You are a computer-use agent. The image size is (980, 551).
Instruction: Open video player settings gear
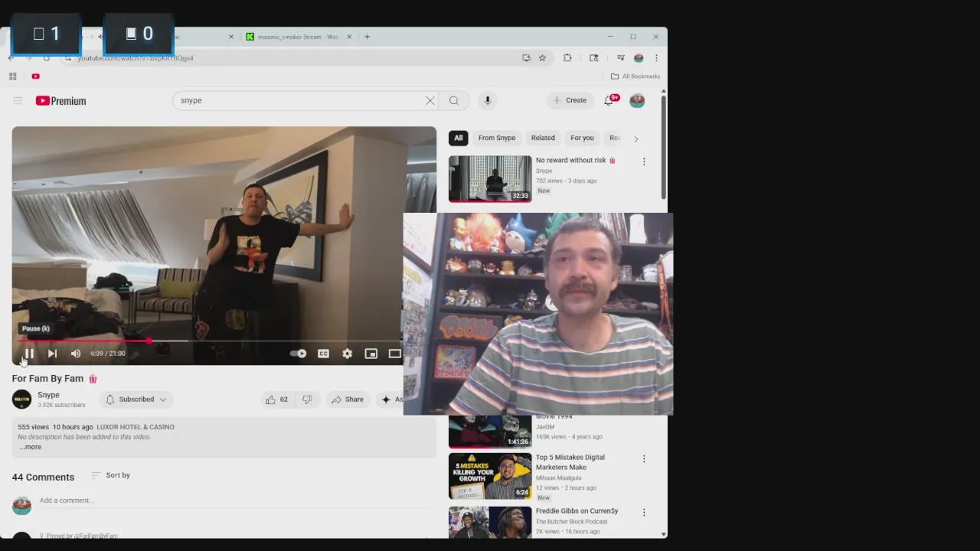point(347,354)
